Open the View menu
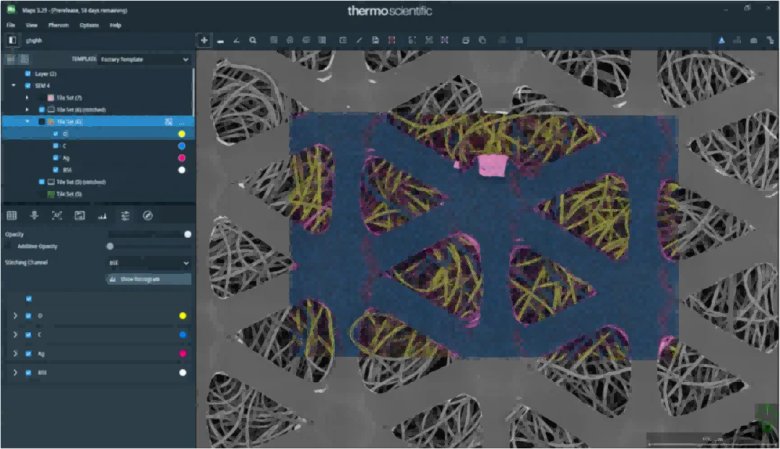This screenshot has height=449, width=780. (x=32, y=23)
